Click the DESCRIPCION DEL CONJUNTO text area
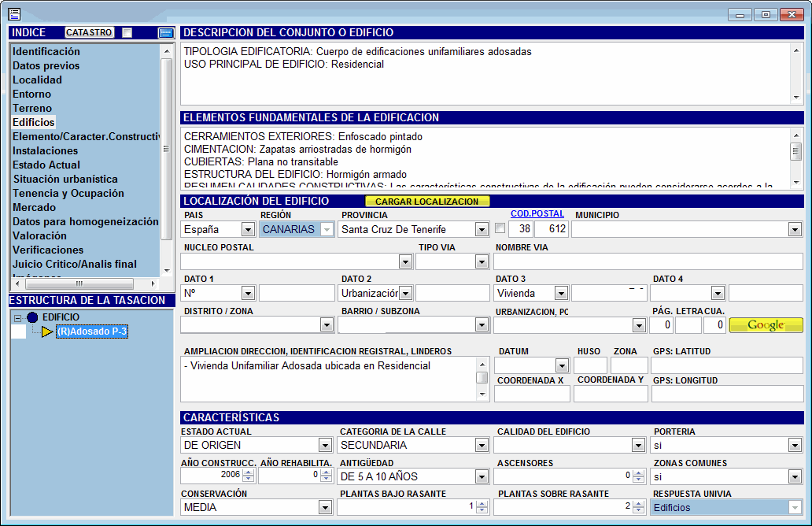The width and height of the screenshot is (812, 526). (x=485, y=73)
